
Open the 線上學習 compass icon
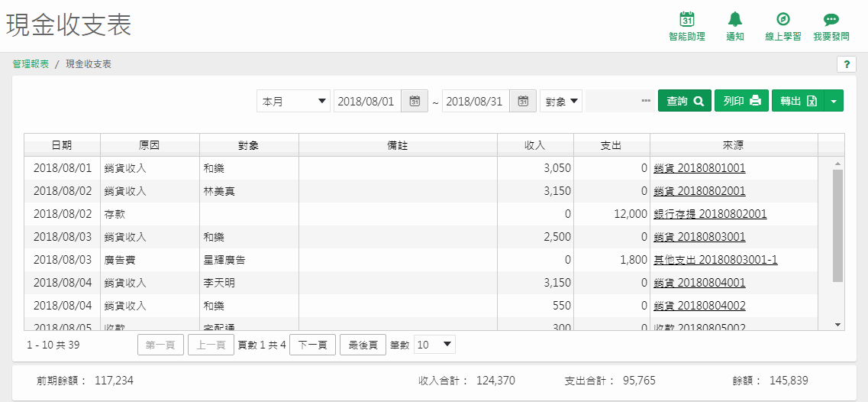pyautogui.click(x=782, y=19)
